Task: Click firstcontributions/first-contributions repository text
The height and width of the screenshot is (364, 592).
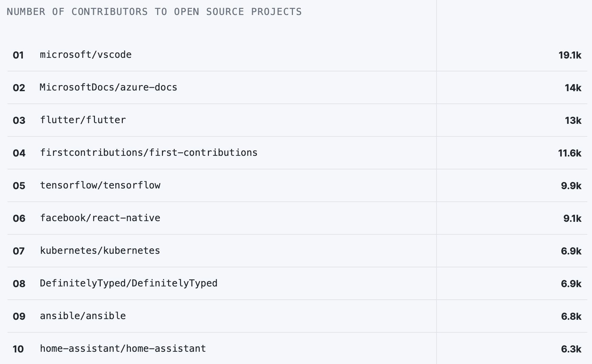Action: (149, 153)
